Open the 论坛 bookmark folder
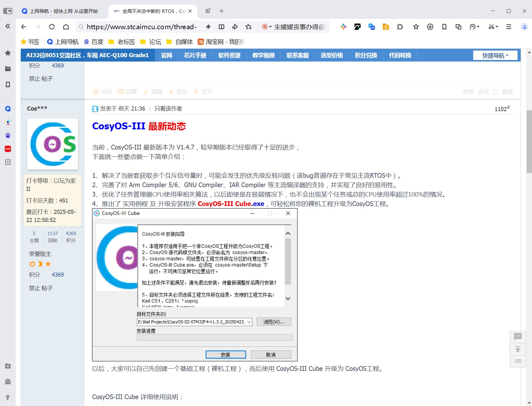Screen dimensions: 532x406 click(151, 42)
